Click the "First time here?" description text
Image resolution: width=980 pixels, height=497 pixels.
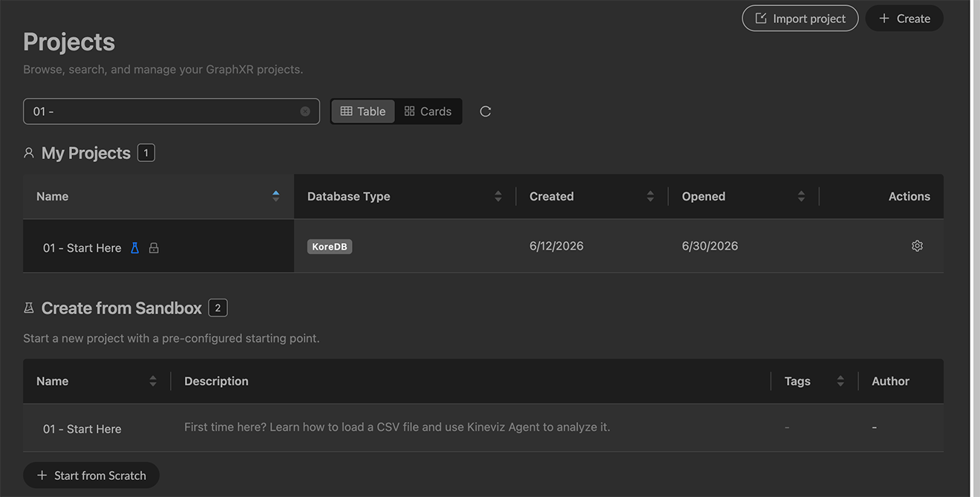(x=397, y=427)
